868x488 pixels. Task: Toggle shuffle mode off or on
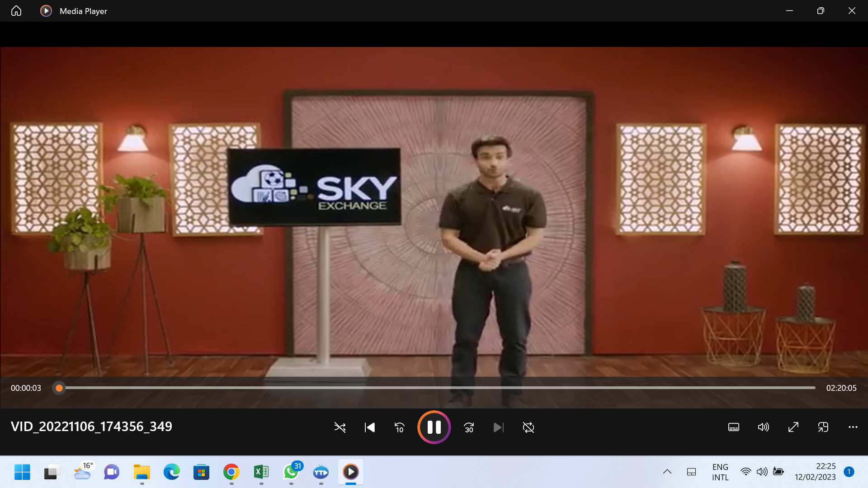(340, 427)
